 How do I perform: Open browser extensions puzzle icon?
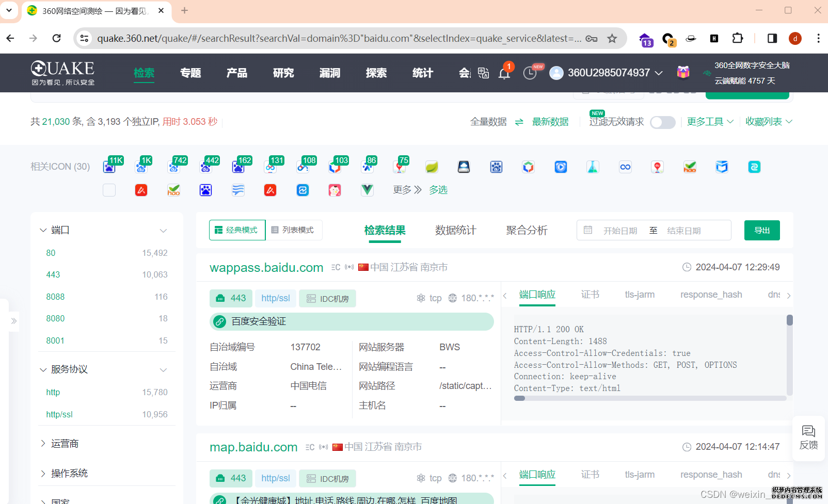coord(738,39)
